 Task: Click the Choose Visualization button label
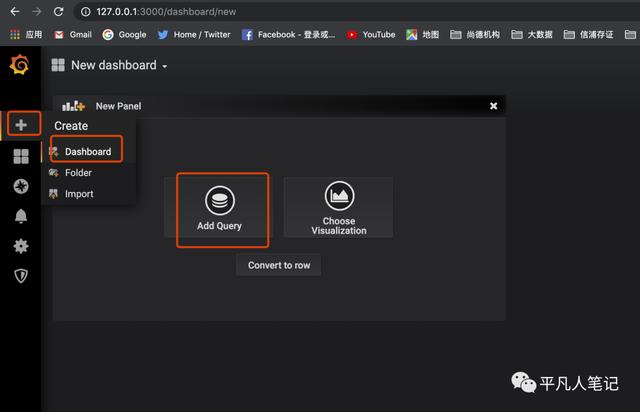(x=339, y=226)
